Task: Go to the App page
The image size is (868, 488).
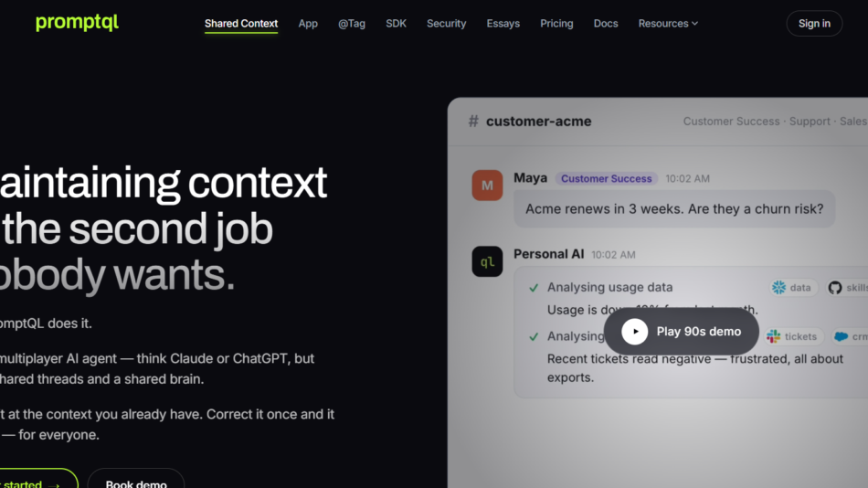Action: (x=308, y=23)
